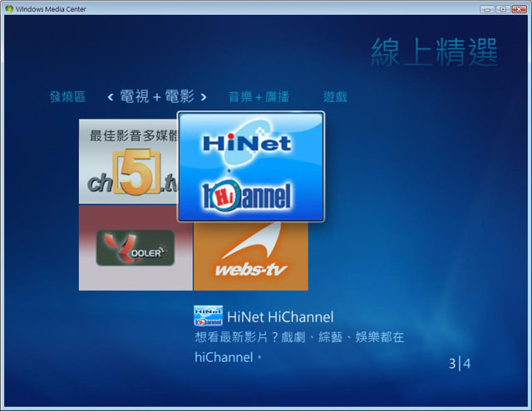The height and width of the screenshot is (411, 532).
Task: Close the Windows Media Center window
Action: pos(519,9)
